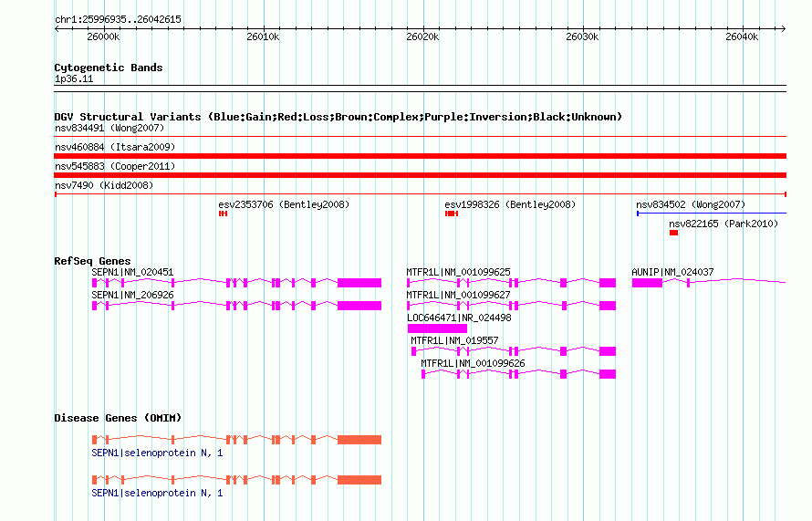Click the last exon block of MTFR1L NM_001099626
This screenshot has width=812, height=521.
point(608,374)
